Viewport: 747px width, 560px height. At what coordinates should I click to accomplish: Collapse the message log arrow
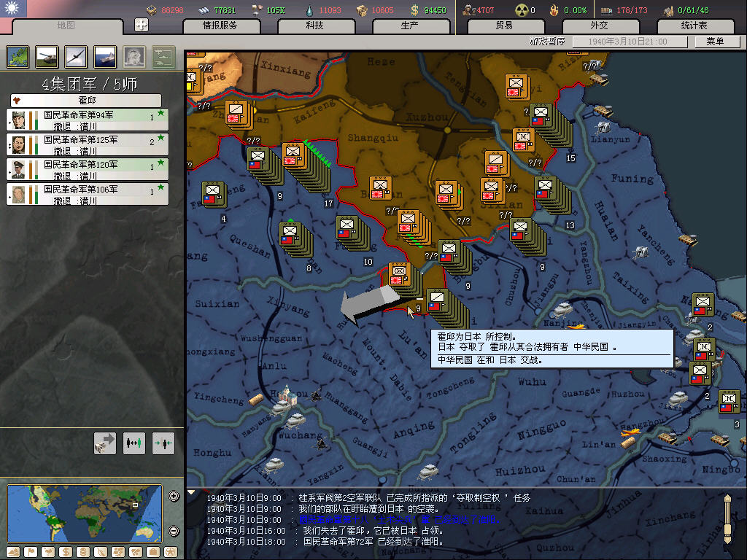pyautogui.click(x=192, y=492)
